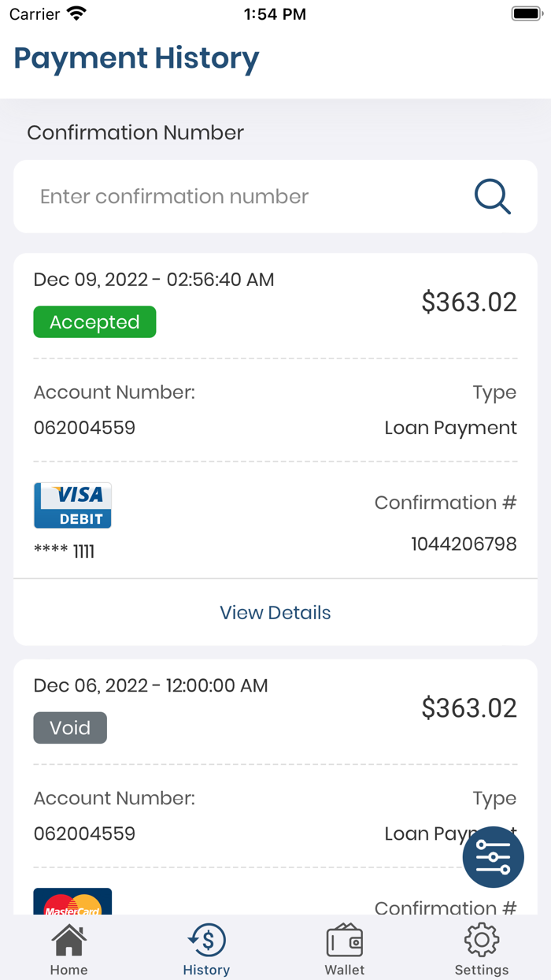
Task: Open the floating filter sliders button
Action: (x=493, y=857)
